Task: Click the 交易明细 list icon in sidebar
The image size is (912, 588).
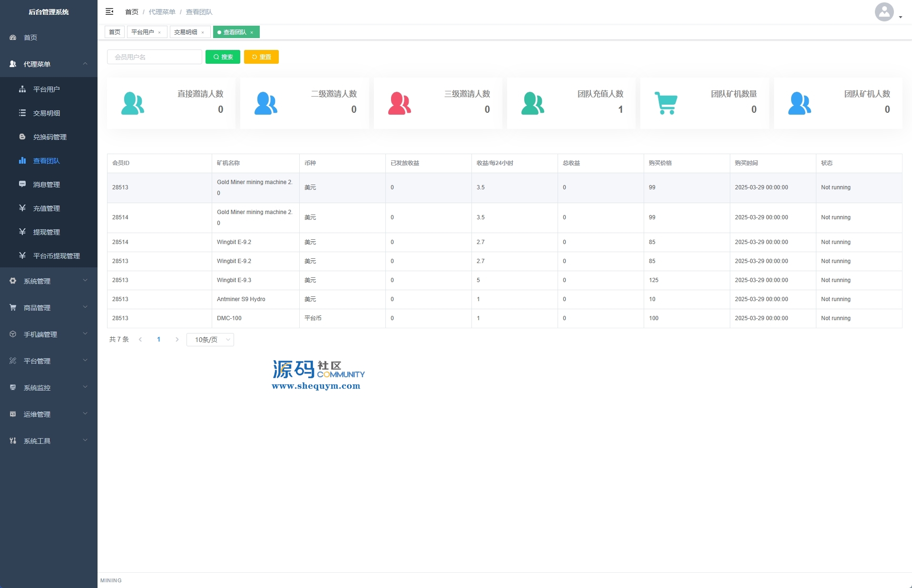Action: (22, 113)
